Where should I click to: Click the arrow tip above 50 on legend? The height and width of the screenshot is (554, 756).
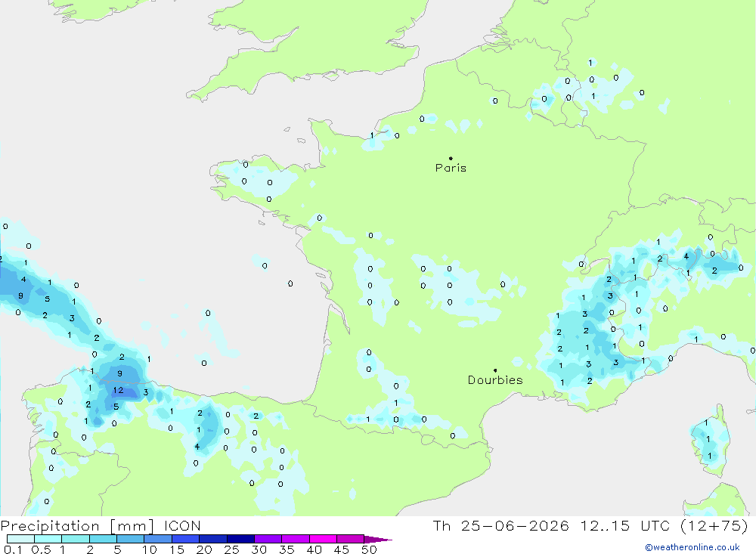379,539
